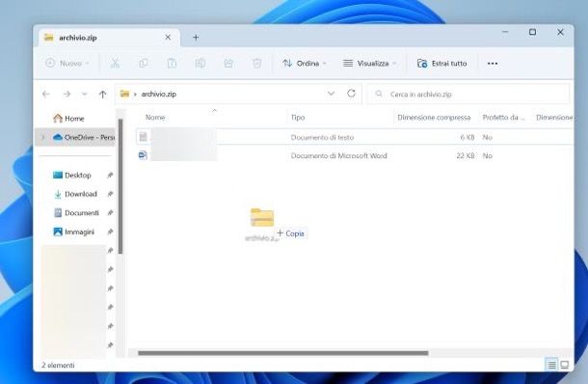
Task: Click the 2 elementi status text
Action: pyautogui.click(x=58, y=365)
